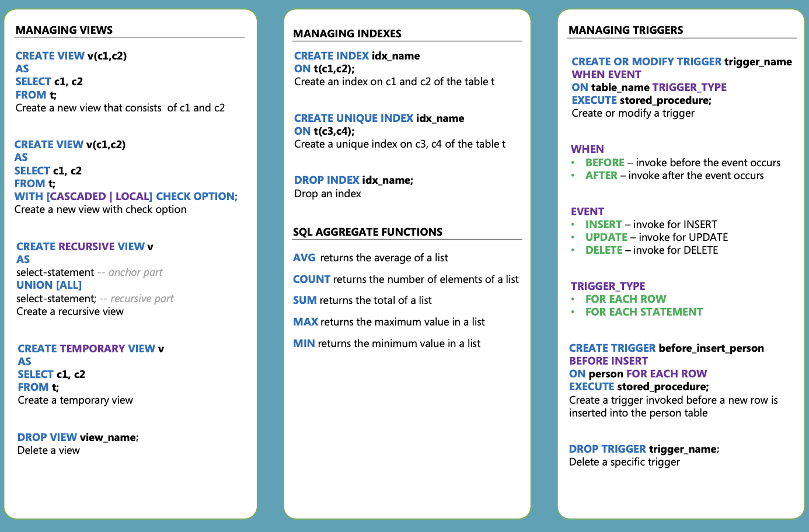Select the CREATE TEMPORARY VIEW keyword text
This screenshot has height=532, width=809.
[x=86, y=348]
